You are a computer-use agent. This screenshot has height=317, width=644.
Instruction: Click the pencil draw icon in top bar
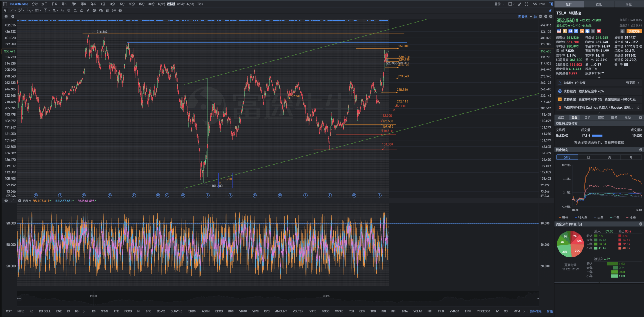pos(520,4)
